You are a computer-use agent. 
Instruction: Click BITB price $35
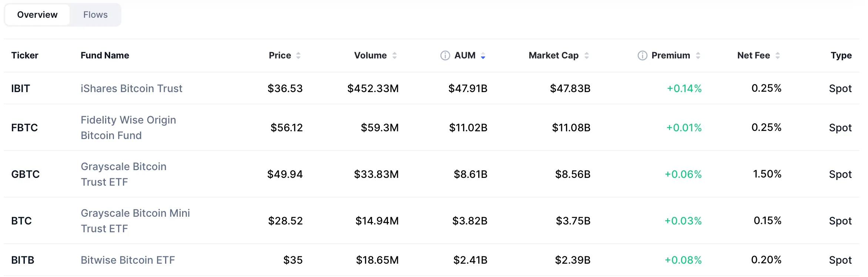[x=293, y=260]
